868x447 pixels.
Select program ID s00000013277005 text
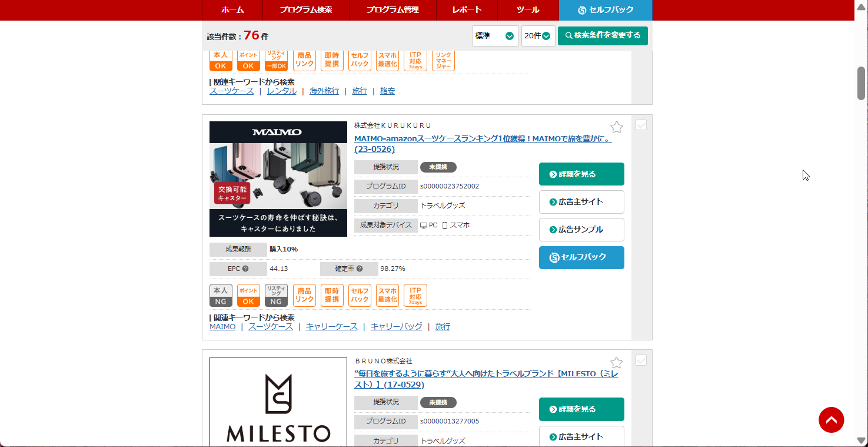pyautogui.click(x=450, y=422)
